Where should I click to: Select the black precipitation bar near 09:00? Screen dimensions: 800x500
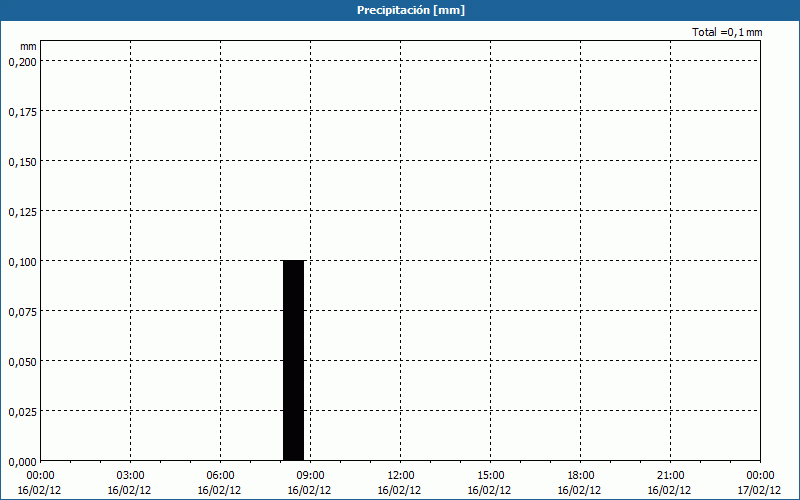pos(293,361)
